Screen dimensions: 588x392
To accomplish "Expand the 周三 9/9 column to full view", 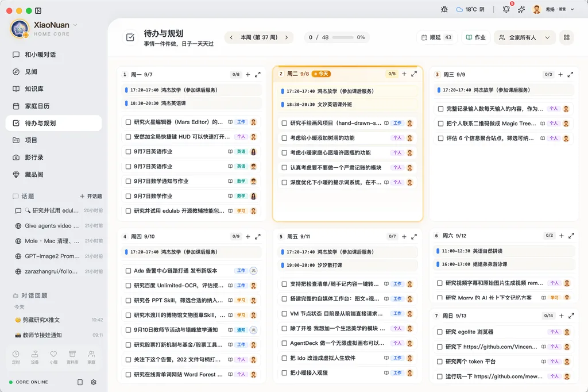I will point(570,74).
